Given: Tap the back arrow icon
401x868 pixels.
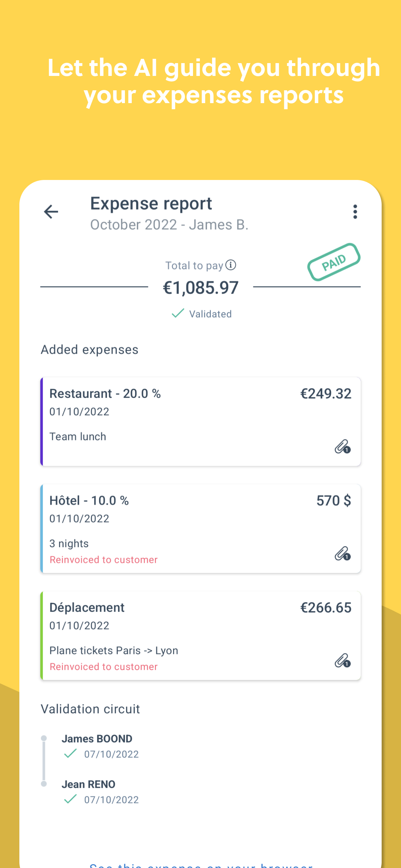Looking at the screenshot, I should click(51, 212).
